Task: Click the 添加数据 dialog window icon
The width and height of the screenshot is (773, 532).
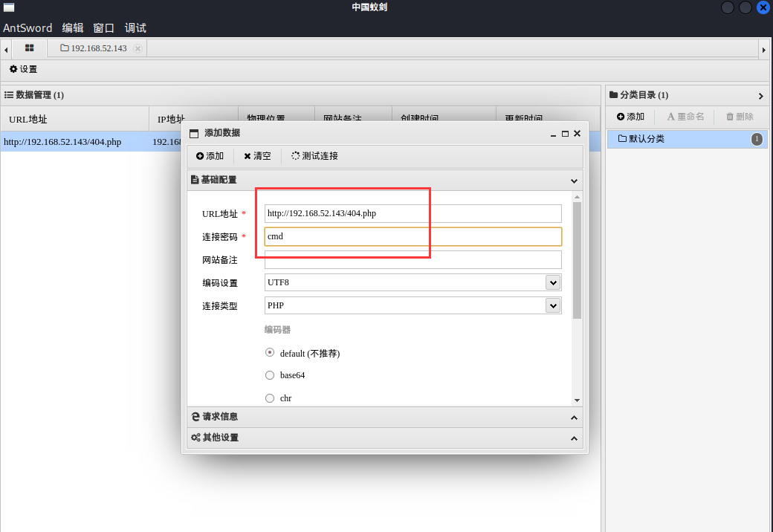Action: (x=194, y=134)
